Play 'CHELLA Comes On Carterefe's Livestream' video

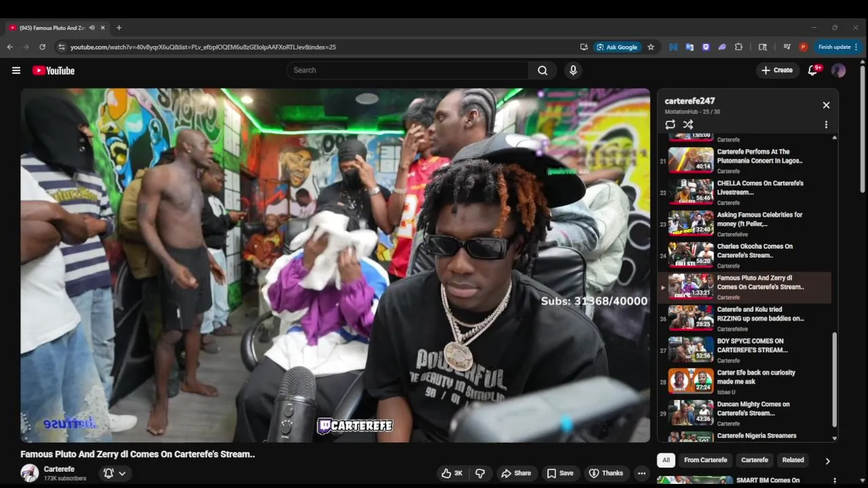pyautogui.click(x=745, y=192)
